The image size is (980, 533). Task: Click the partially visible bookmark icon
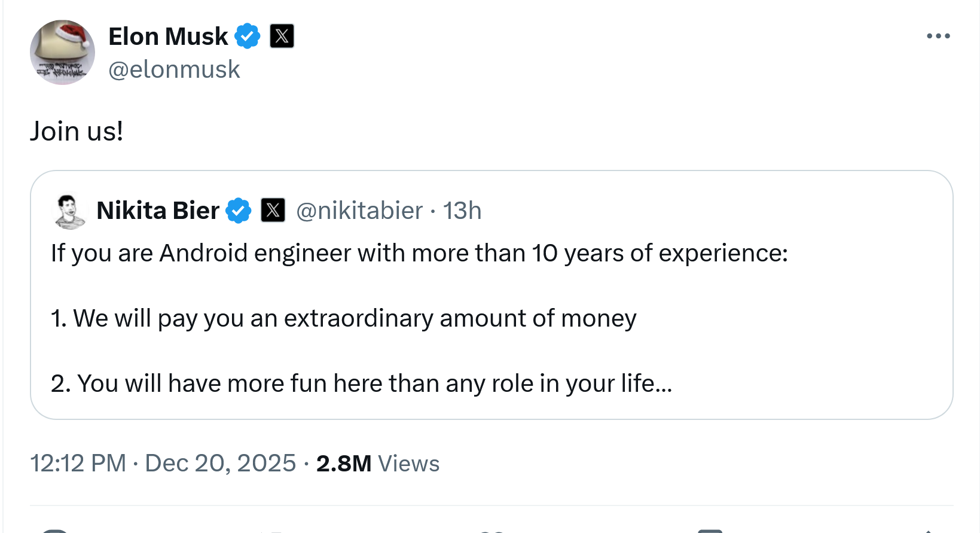click(x=710, y=530)
